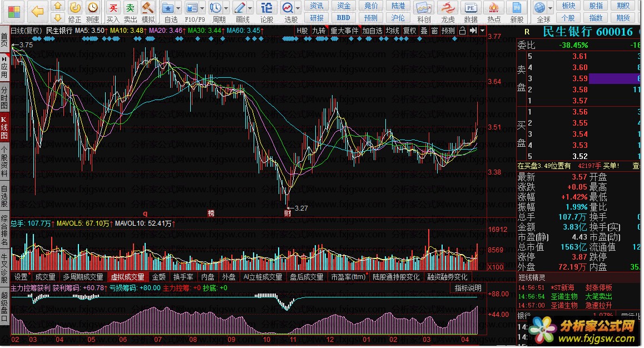Screen dimensions: 644x348
Task: Open the 论股 discussion icon
Action: point(266,8)
